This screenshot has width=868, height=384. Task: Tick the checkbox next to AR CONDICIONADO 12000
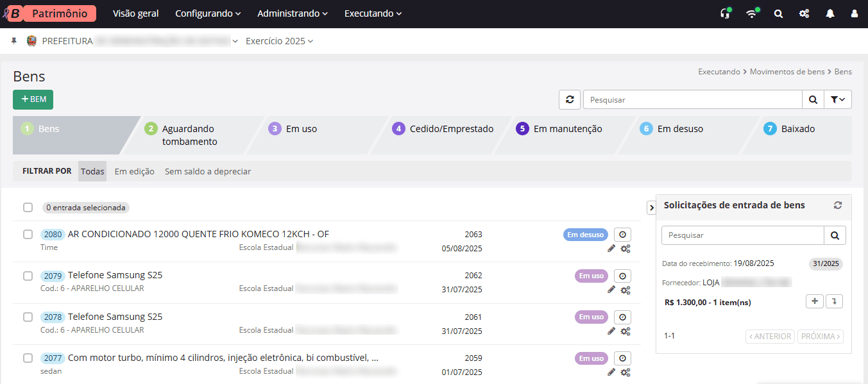tap(28, 234)
